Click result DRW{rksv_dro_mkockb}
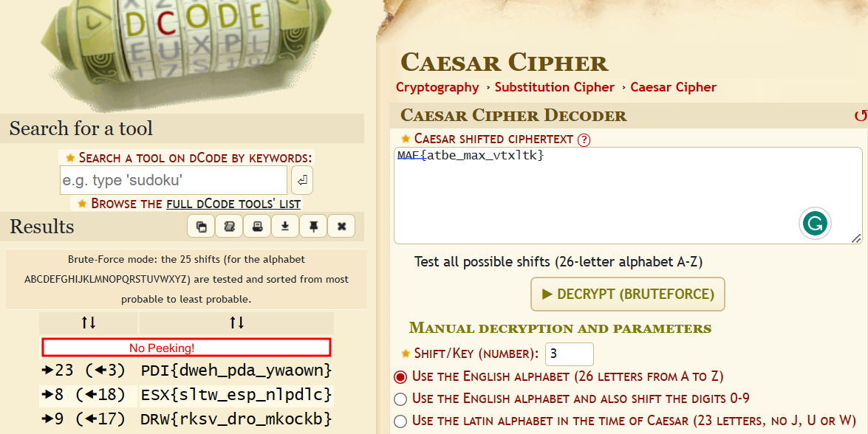Screen dimensions: 868x434 tap(236, 419)
